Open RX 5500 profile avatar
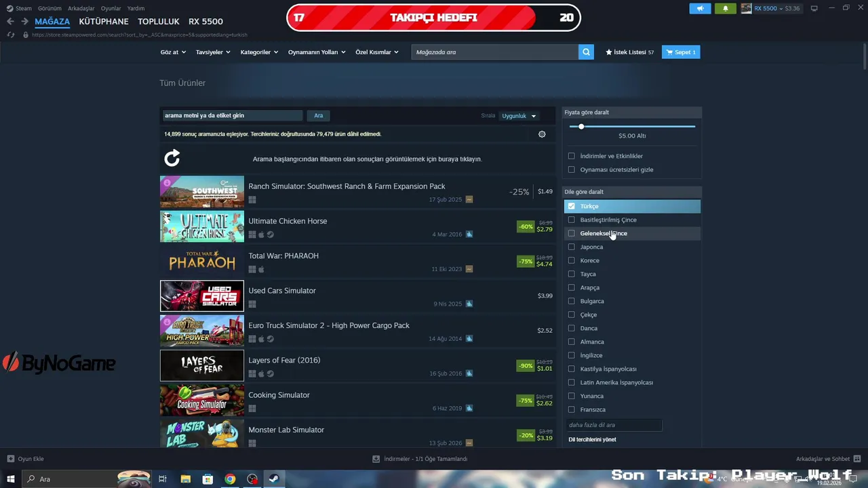Viewport: 868px width, 488px height. (x=746, y=8)
